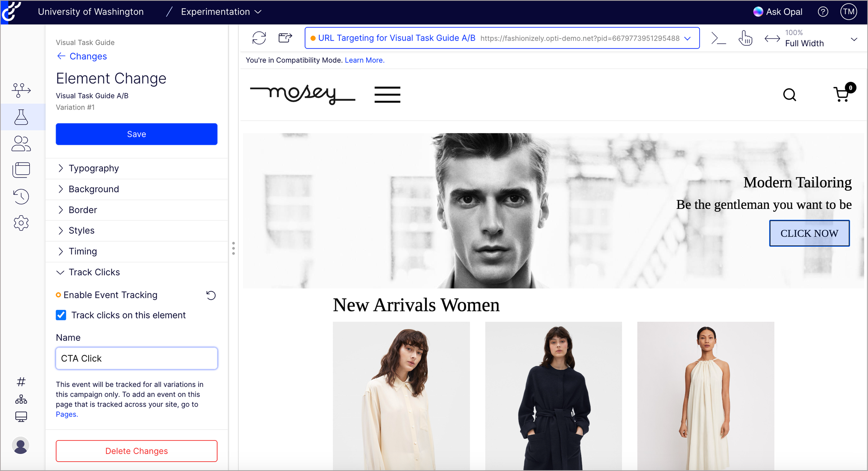Open the code editor console icon
The height and width of the screenshot is (471, 868).
pyautogui.click(x=718, y=38)
